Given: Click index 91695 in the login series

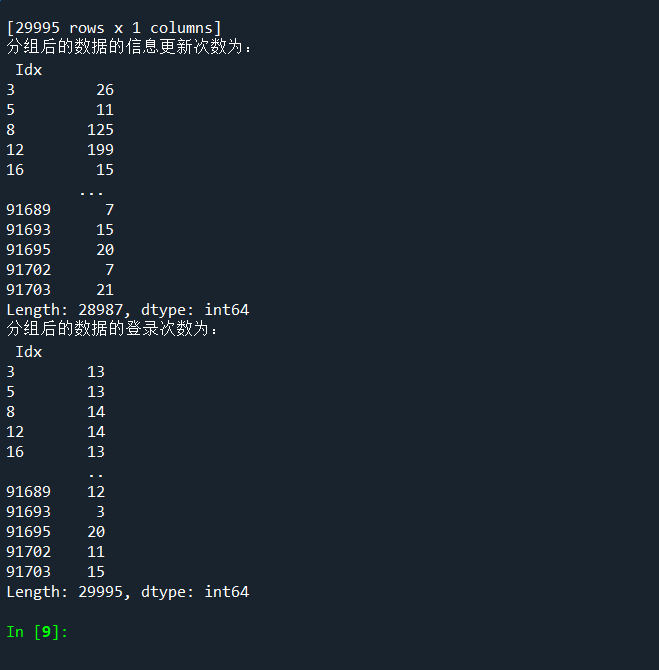Looking at the screenshot, I should tap(28, 532).
